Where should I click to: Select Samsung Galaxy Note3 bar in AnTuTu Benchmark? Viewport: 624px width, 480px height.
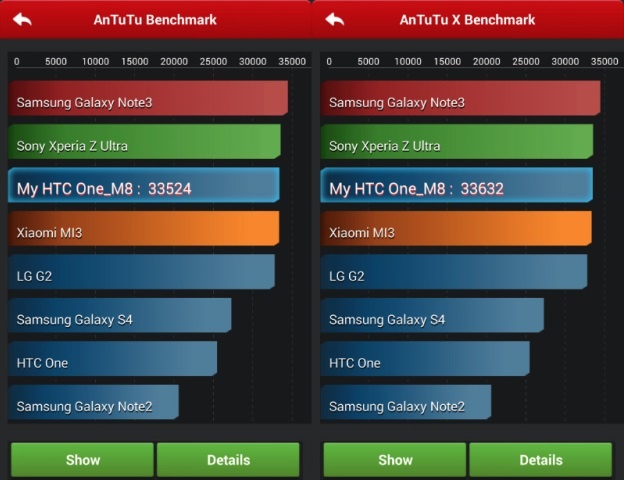148,98
